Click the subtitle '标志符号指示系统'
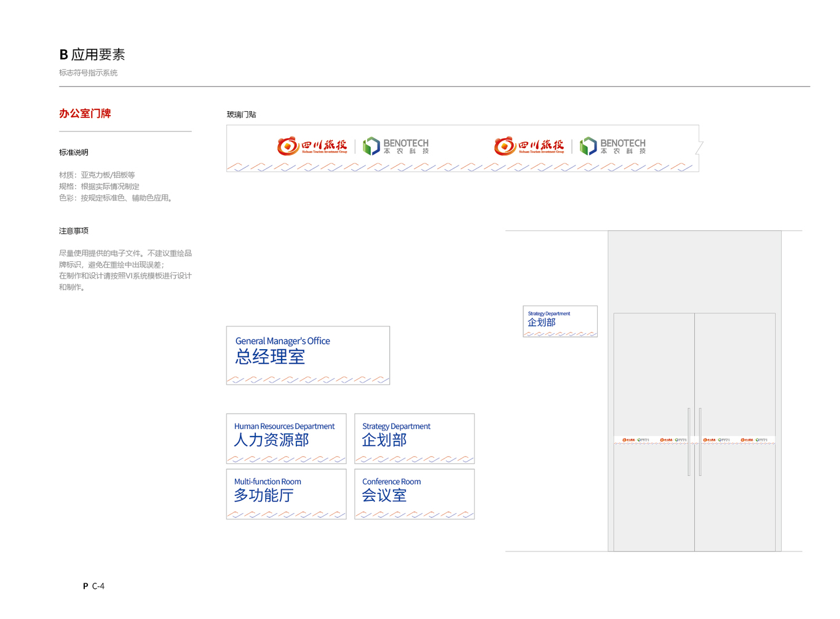840x619 pixels. tap(88, 73)
